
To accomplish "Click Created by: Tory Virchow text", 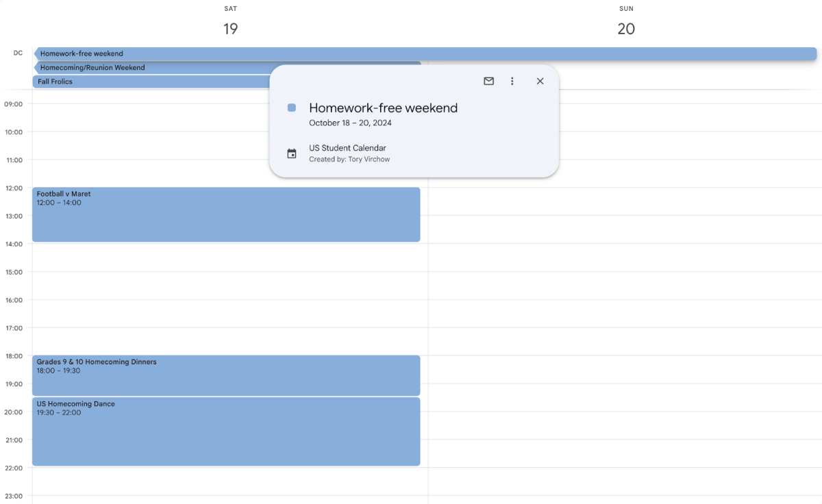I will pos(349,160).
